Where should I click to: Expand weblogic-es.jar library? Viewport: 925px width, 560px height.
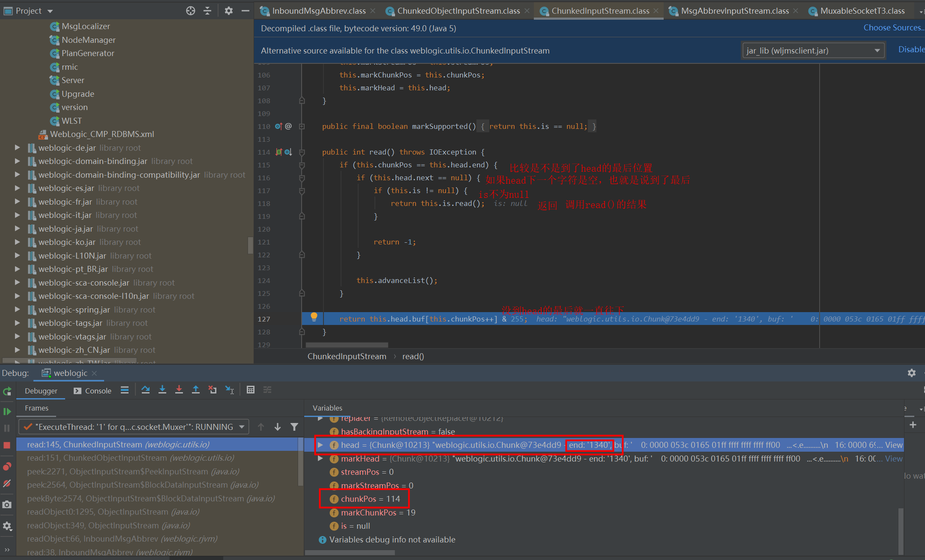coord(17,188)
